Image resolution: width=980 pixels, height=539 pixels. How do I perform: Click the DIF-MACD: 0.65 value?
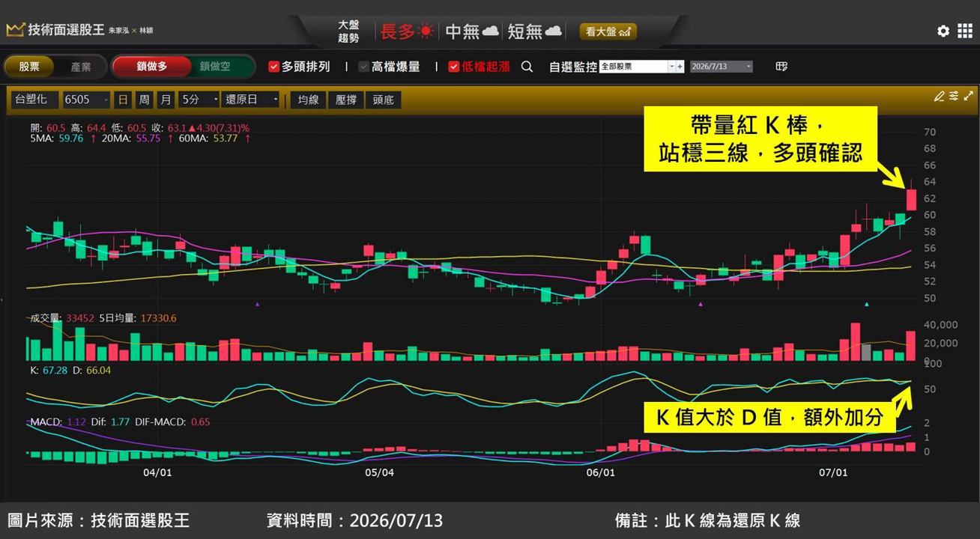point(173,422)
